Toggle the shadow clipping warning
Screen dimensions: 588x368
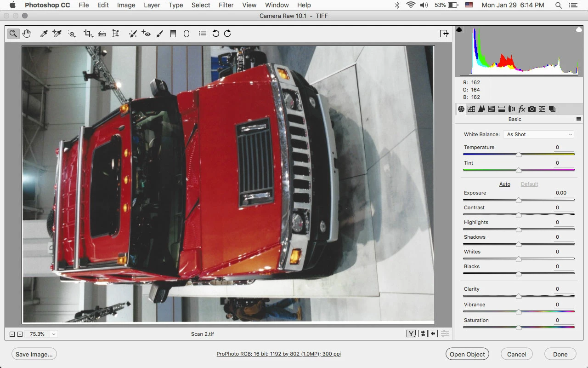pyautogui.click(x=459, y=29)
